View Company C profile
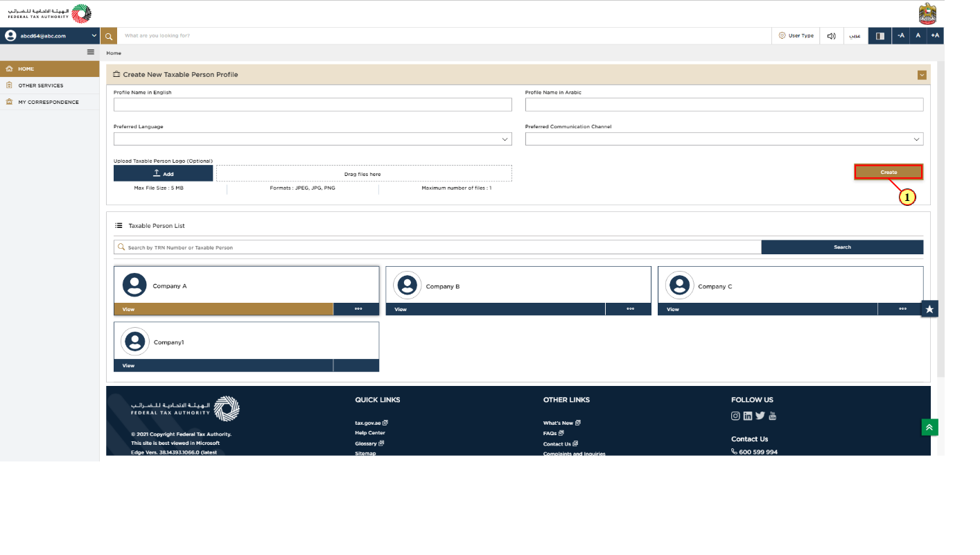Screen dimensions: 980x555 tap(767, 309)
